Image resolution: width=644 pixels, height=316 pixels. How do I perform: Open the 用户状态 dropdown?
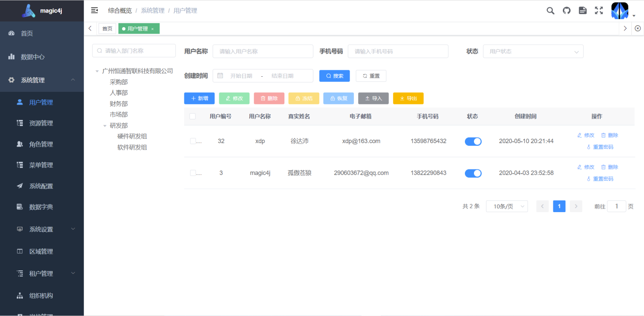[533, 51]
